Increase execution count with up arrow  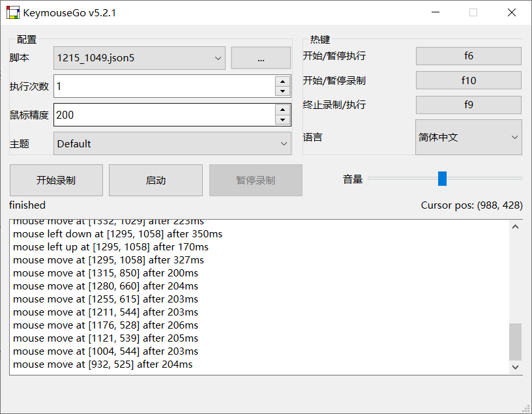pos(282,81)
